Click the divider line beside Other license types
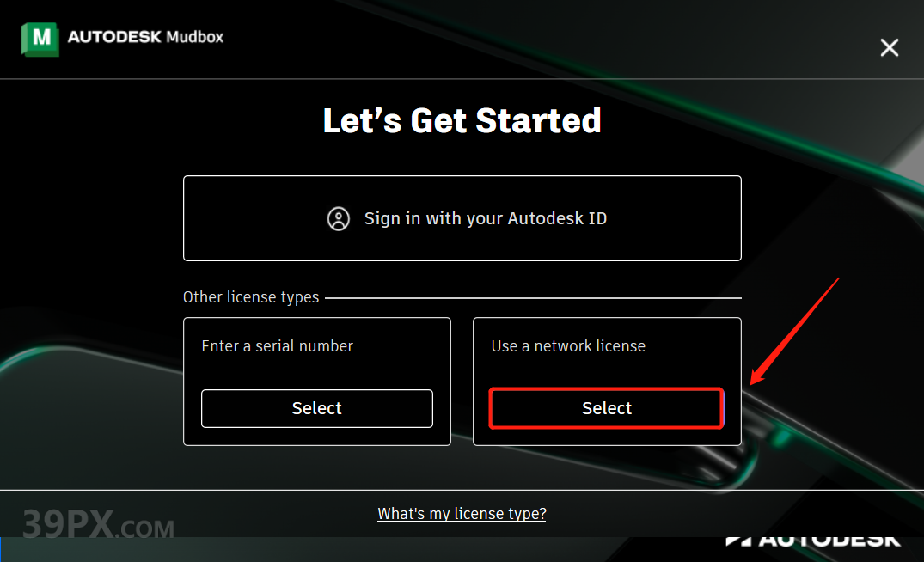The width and height of the screenshot is (924, 562). click(533, 298)
